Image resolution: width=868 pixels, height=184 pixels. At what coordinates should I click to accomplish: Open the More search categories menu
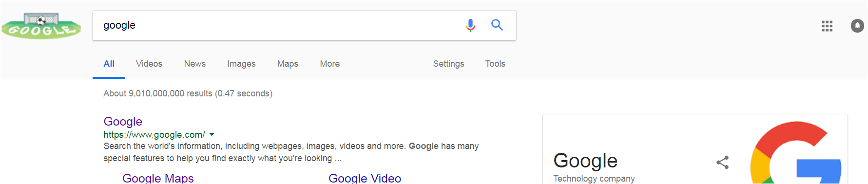pos(329,64)
